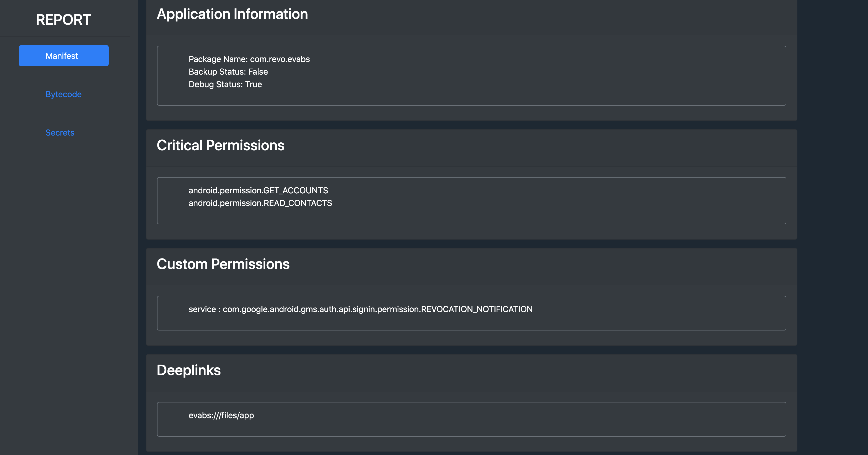868x455 pixels.
Task: Click the GET_ACCOUNTS permission entry
Action: click(x=258, y=190)
